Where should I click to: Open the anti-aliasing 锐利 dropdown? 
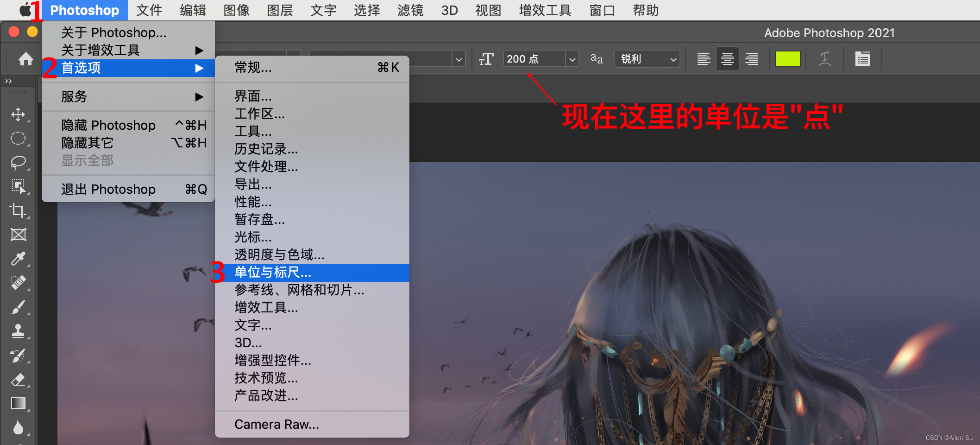[x=647, y=59]
